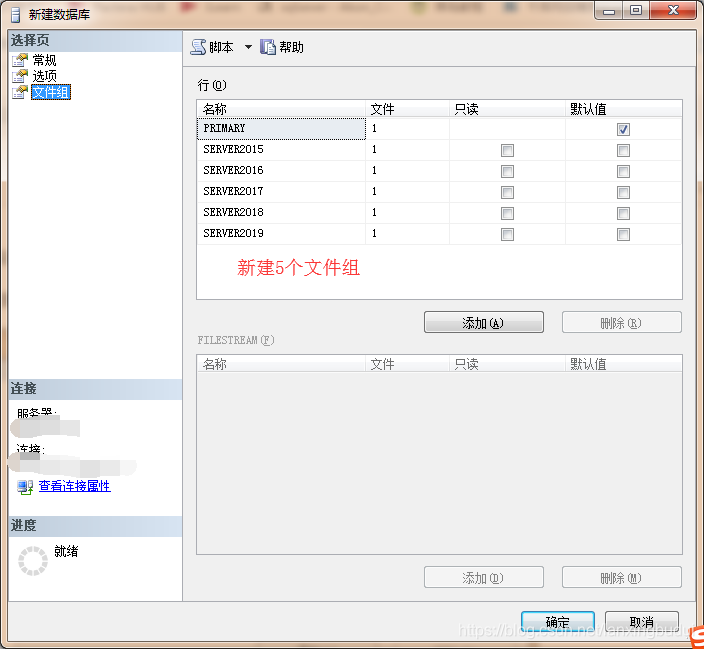Viewport: 704px width, 649px height.
Task: Click 只读 header in rows grid
Action: (x=507, y=109)
